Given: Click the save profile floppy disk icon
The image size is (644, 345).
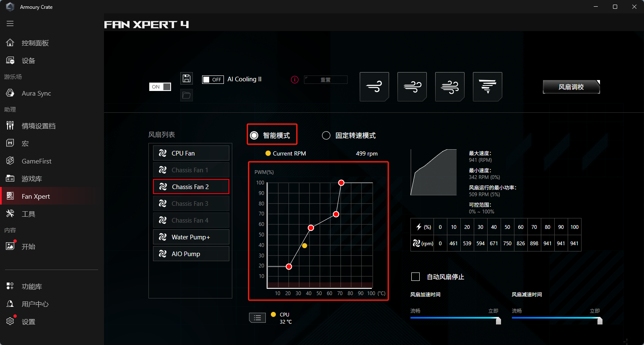Looking at the screenshot, I should (x=187, y=78).
